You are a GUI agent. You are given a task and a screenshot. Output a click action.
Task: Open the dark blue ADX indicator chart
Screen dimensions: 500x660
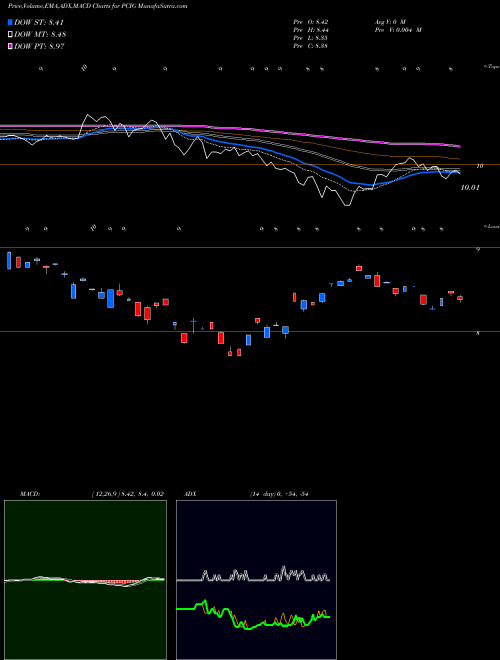click(256, 580)
